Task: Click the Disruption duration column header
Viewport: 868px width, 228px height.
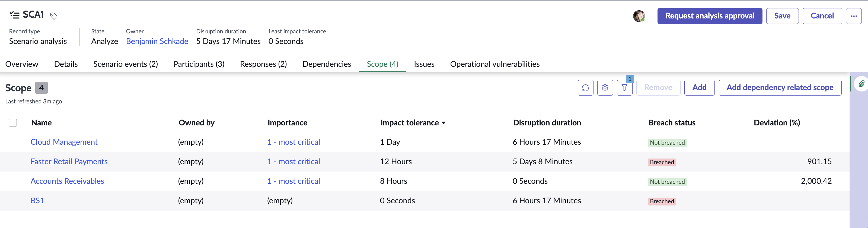Action: click(547, 123)
